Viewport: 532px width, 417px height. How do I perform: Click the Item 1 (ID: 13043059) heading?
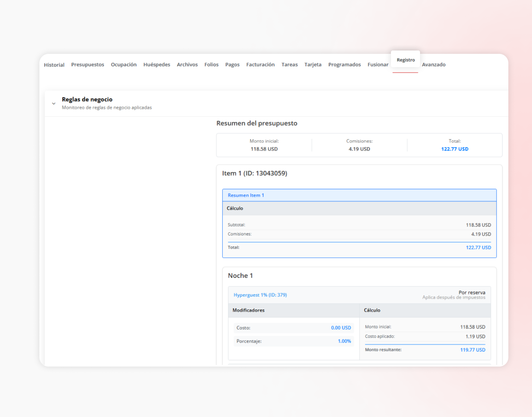(x=254, y=173)
